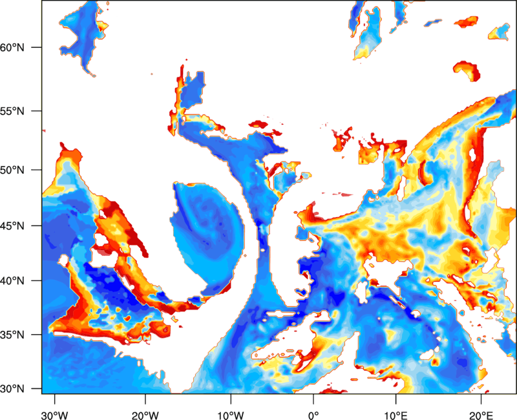The width and height of the screenshot is (517, 420).
Task: Click the 10°W longitude label
Action: tap(231, 415)
